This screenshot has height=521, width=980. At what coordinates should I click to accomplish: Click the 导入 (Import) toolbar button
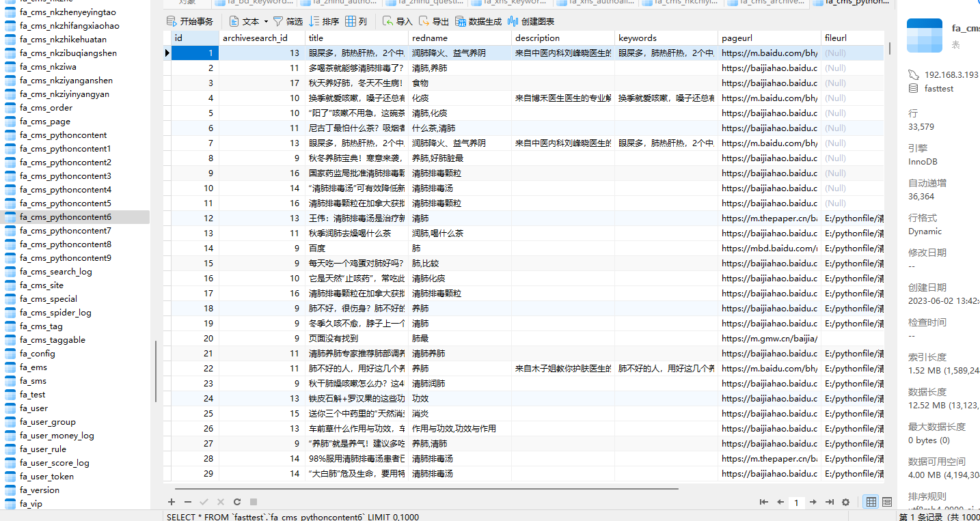tap(397, 22)
